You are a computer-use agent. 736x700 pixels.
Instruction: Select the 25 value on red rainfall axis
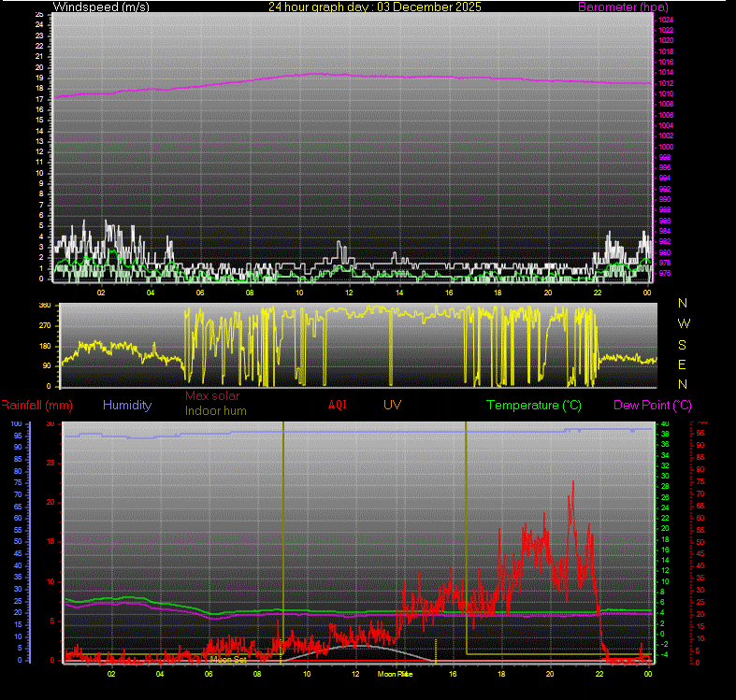tap(51, 463)
